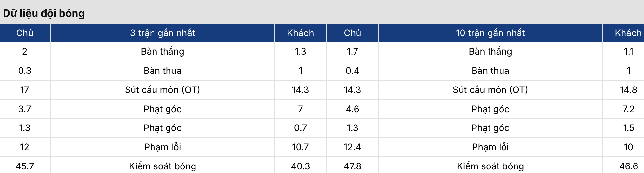Click the 7.2 Phạt góc value

[628, 109]
